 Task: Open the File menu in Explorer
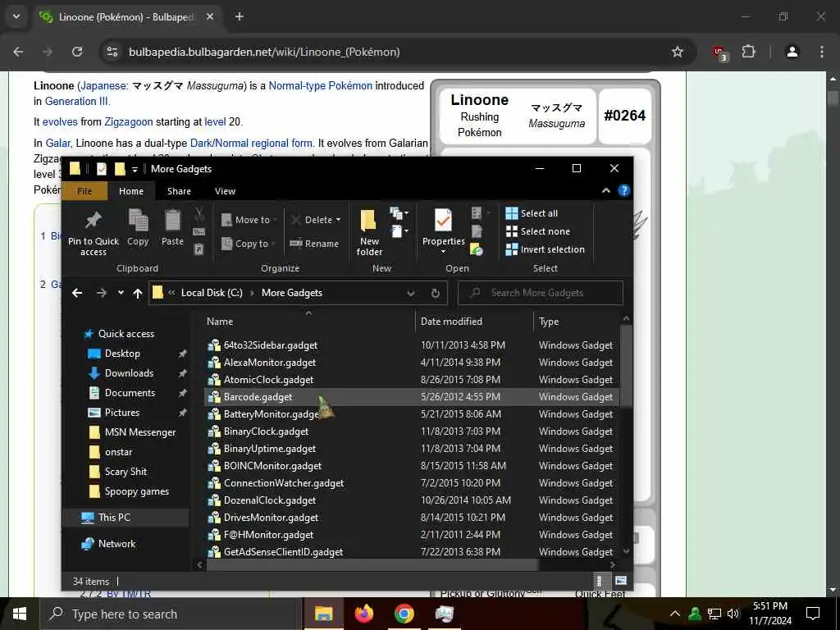[x=84, y=191]
